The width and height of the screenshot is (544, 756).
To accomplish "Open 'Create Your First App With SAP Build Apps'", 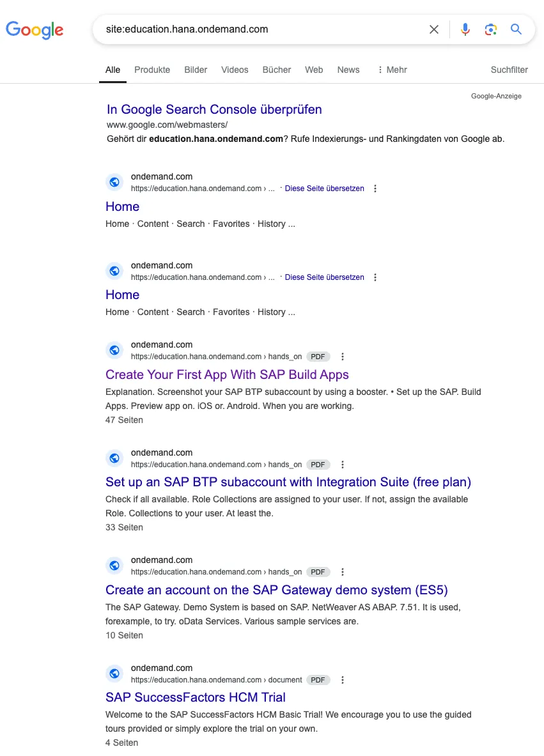I will click(x=227, y=374).
